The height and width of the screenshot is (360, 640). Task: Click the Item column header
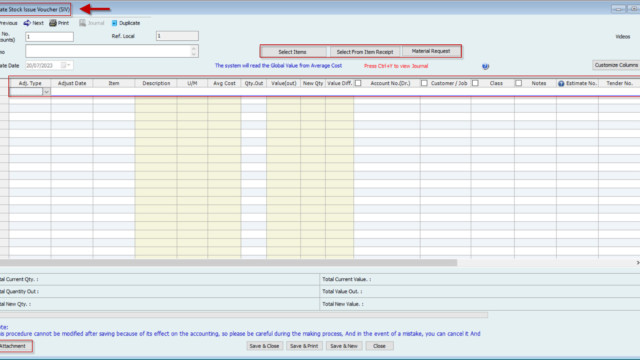point(114,83)
